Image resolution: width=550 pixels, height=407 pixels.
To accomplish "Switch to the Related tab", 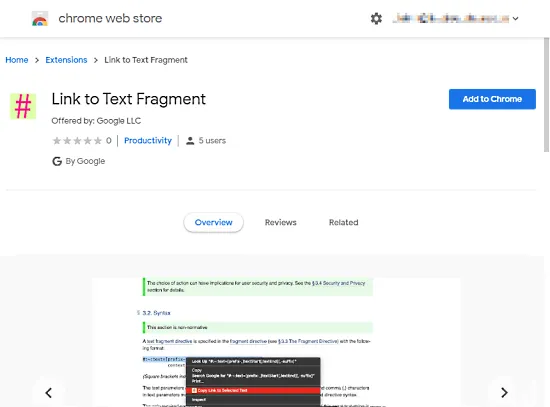I will coord(344,222).
